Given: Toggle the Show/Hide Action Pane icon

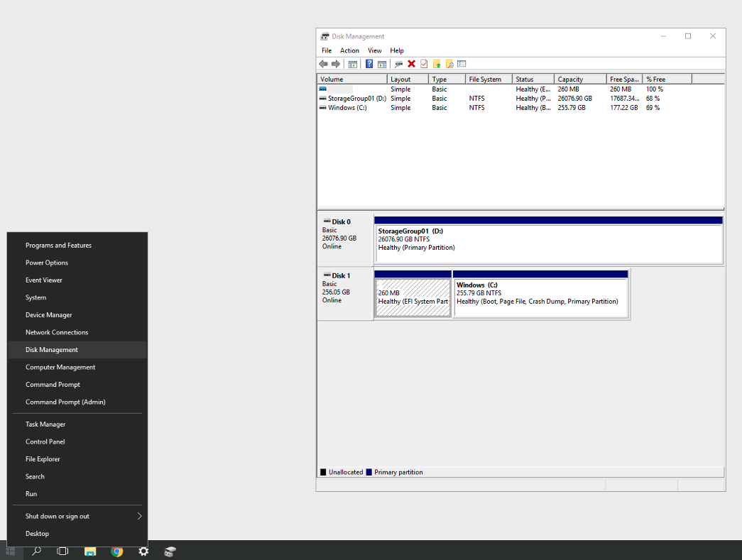Looking at the screenshot, I should pyautogui.click(x=382, y=63).
